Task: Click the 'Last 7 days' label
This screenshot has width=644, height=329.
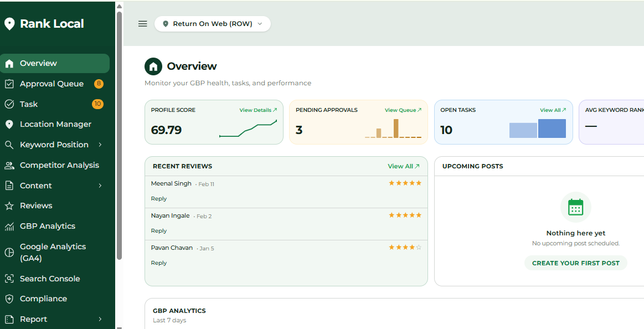Action: [x=169, y=320]
